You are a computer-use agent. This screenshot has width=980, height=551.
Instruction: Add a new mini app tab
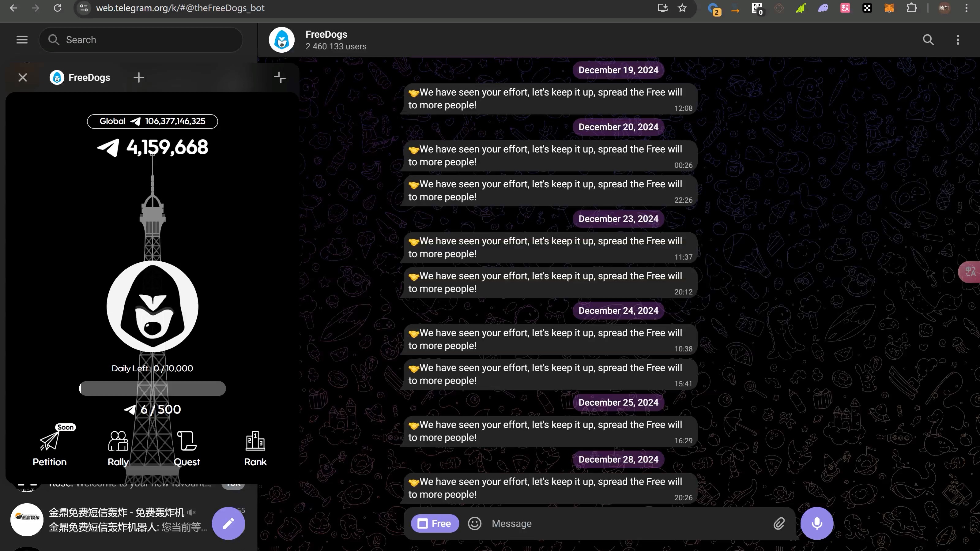point(139,77)
